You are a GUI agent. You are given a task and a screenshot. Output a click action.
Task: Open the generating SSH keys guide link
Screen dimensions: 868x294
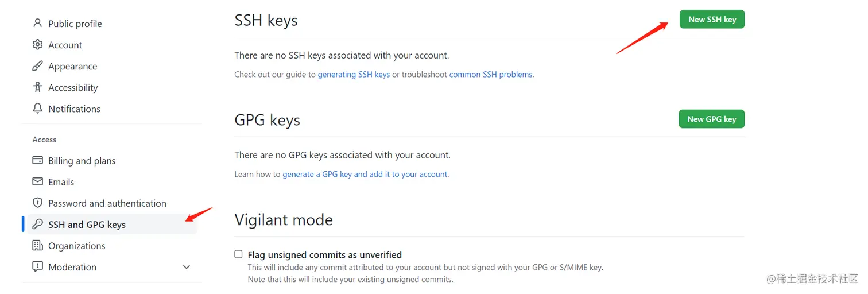coord(354,75)
